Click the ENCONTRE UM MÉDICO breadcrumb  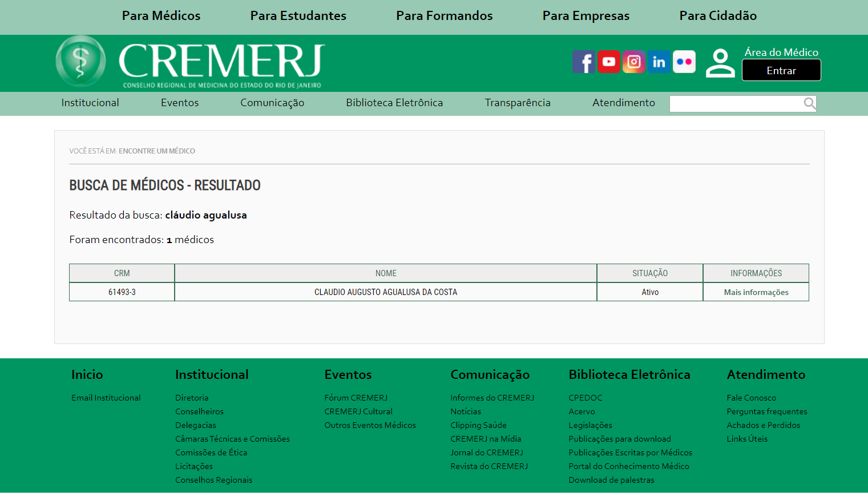click(157, 151)
